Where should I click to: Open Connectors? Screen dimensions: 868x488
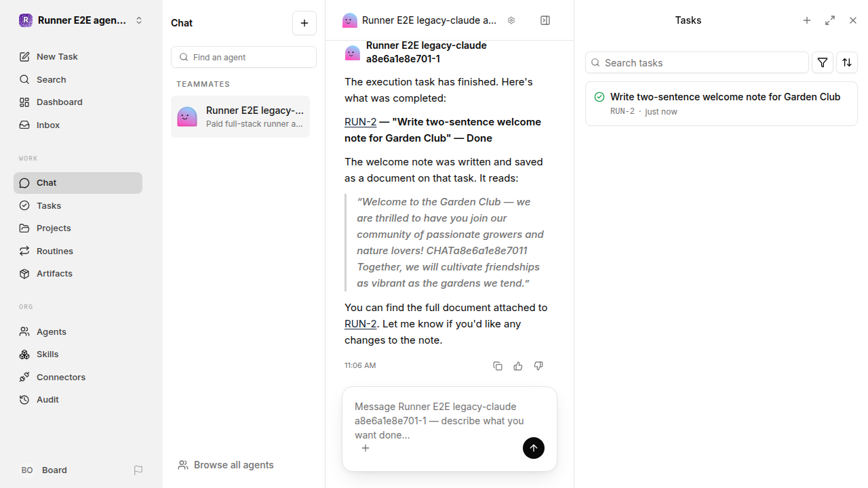[78, 377]
